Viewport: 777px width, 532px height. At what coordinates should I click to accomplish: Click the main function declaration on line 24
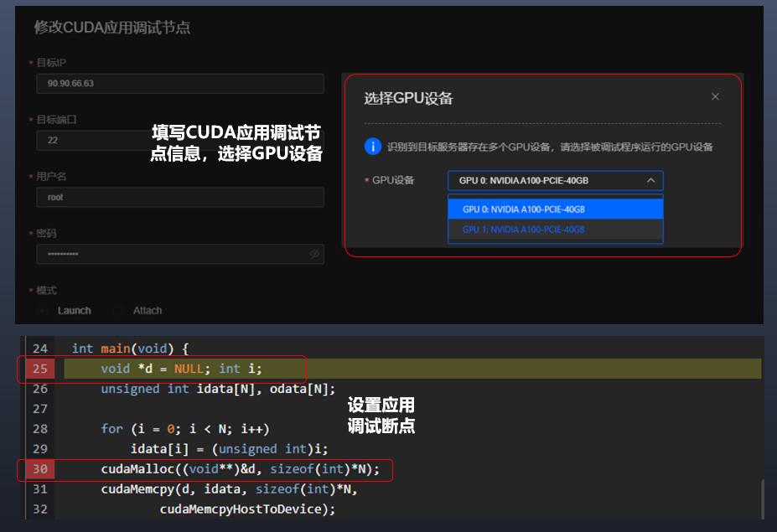click(134, 348)
